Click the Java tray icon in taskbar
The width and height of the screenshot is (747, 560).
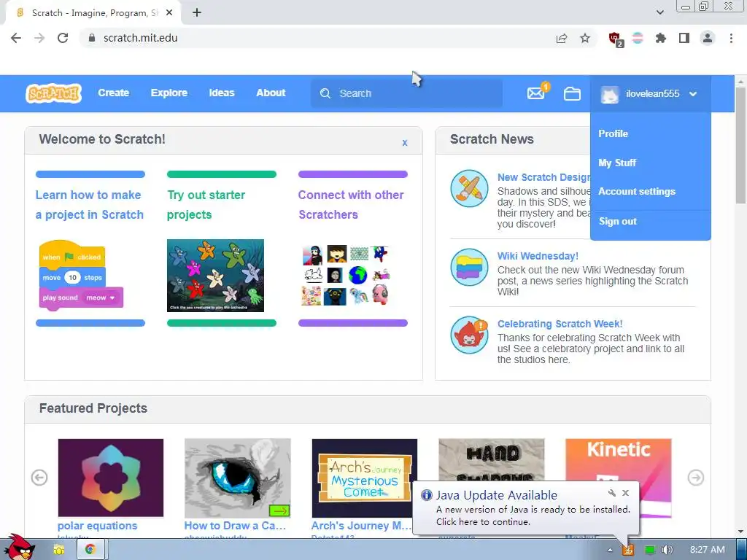point(628,550)
